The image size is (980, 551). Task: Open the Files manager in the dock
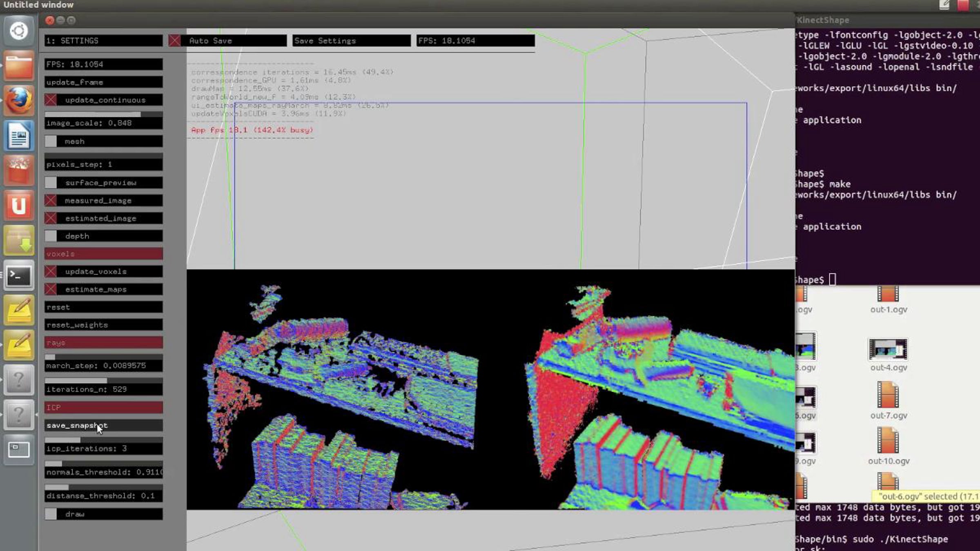(19, 66)
